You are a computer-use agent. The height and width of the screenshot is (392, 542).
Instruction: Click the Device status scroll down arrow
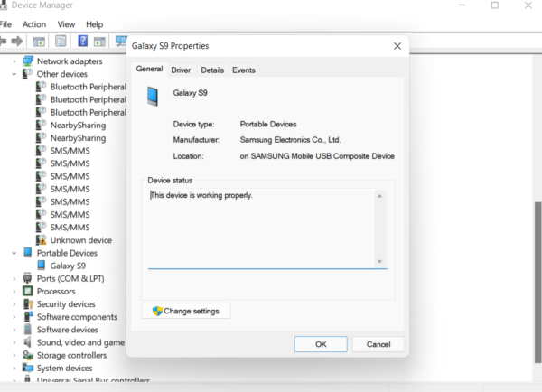click(x=379, y=261)
